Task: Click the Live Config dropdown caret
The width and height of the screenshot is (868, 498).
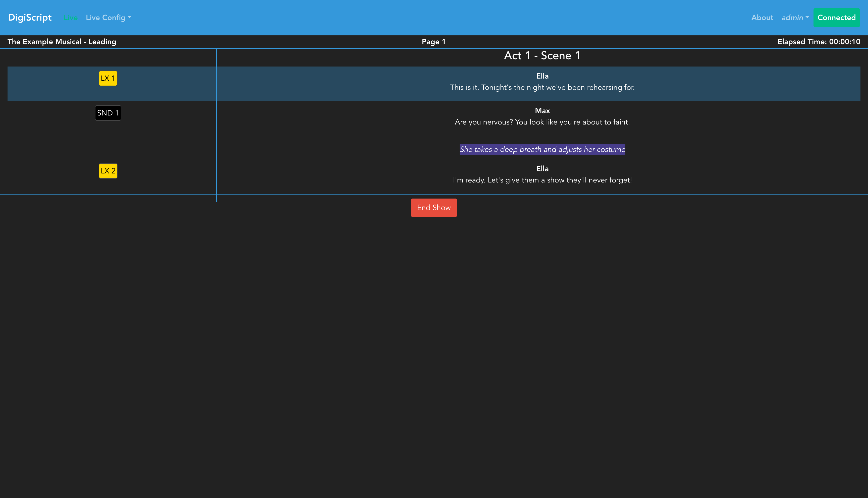Action: pos(129,17)
